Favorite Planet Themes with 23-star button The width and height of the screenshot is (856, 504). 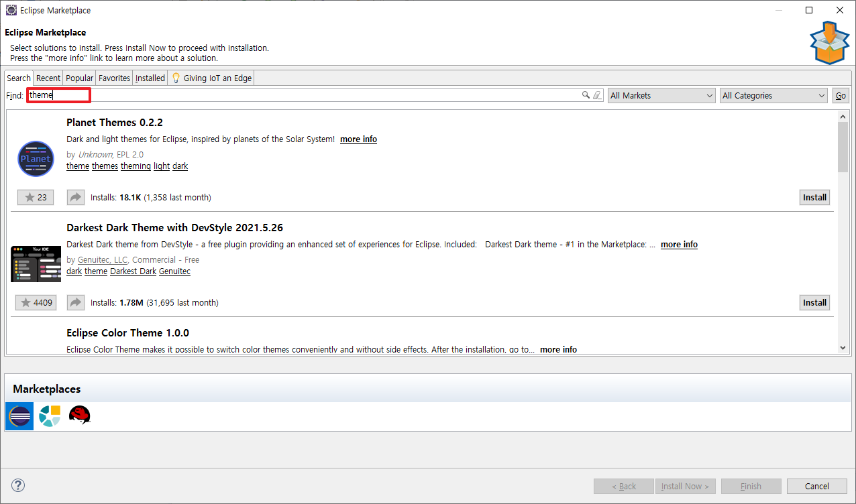pos(36,197)
